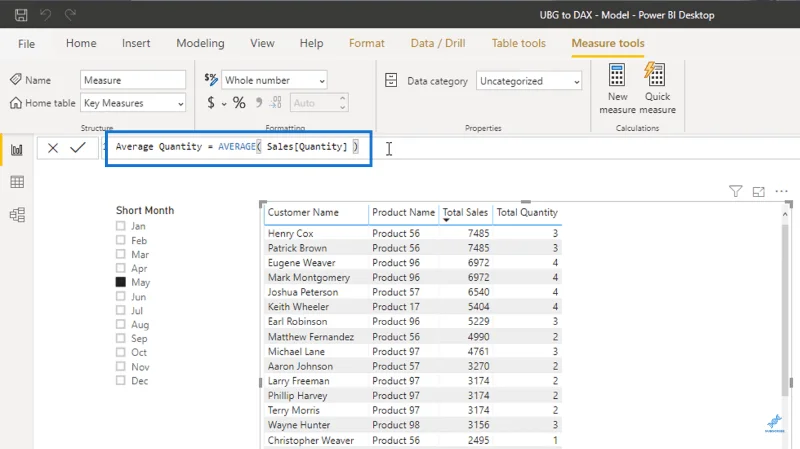Select the Measure tools tab
Viewport: 800px width, 449px height.
pyautogui.click(x=608, y=43)
